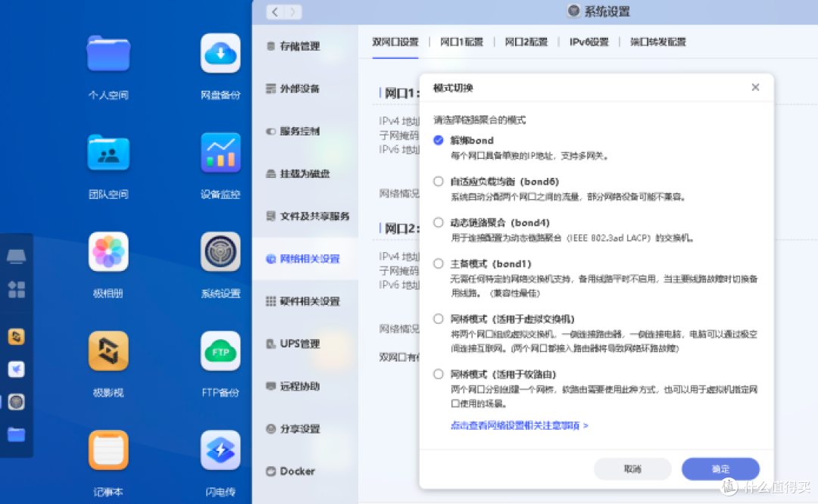The width and height of the screenshot is (818, 504).
Task: Switch to the 双网口设置 tab
Action: [395, 42]
